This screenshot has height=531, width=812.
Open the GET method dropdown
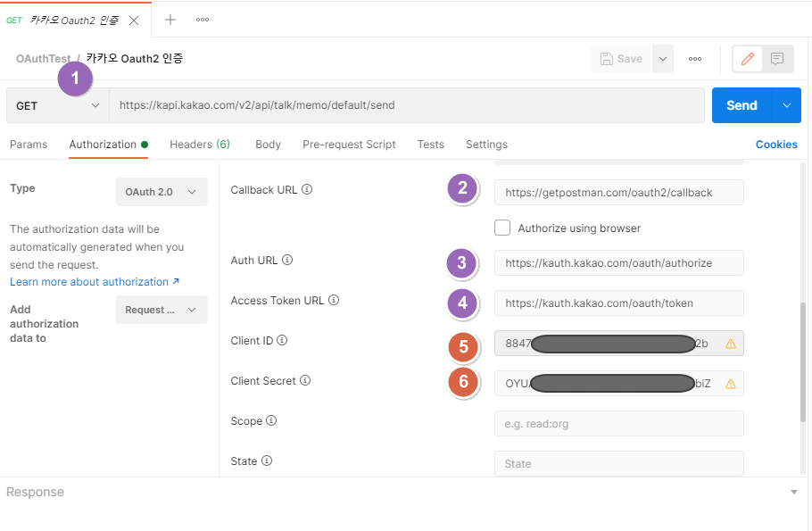click(57, 105)
